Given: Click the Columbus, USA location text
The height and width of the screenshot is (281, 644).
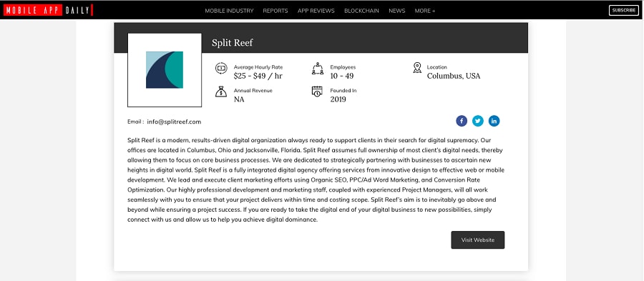Looking at the screenshot, I should click(454, 76).
